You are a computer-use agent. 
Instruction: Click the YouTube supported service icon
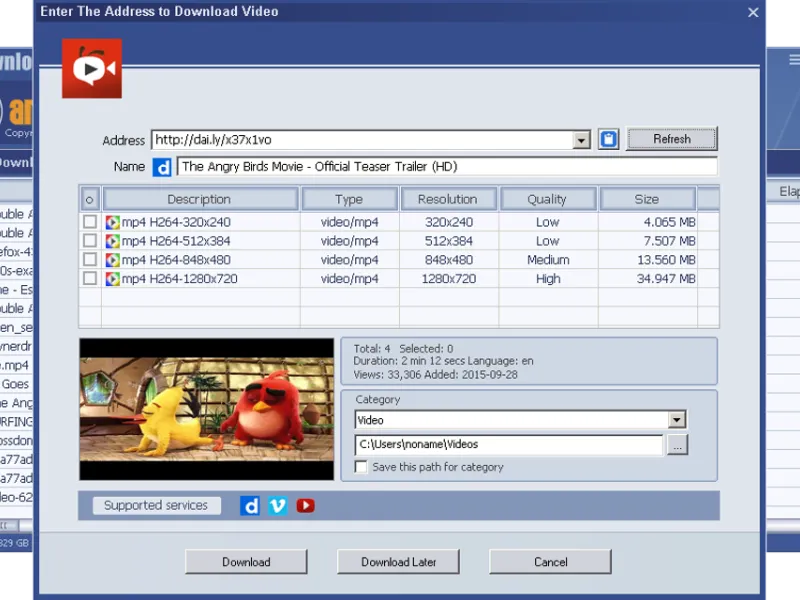(306, 506)
